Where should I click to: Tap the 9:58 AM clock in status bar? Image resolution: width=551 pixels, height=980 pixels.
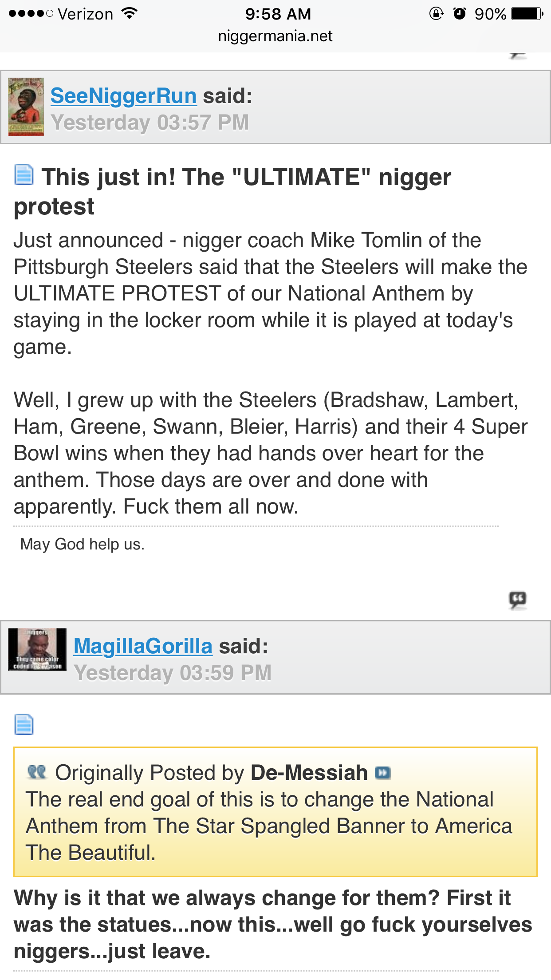click(x=278, y=14)
